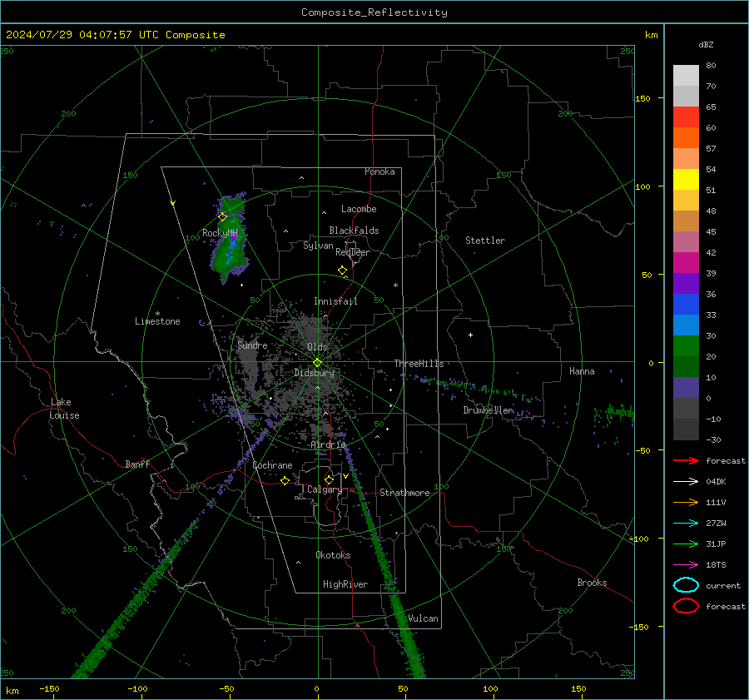Image resolution: width=749 pixels, height=700 pixels.
Task: Click the magenta 18TS arrow in legend
Action: pyautogui.click(x=686, y=565)
